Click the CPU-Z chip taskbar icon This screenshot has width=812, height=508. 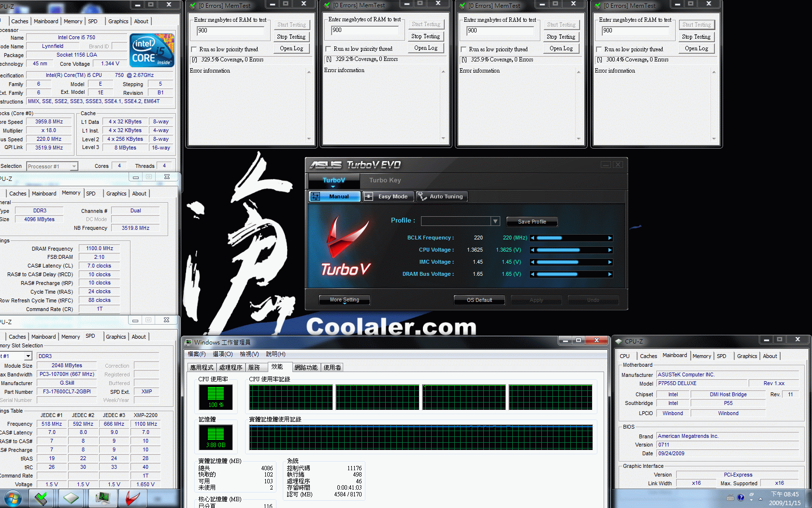pyautogui.click(x=72, y=498)
